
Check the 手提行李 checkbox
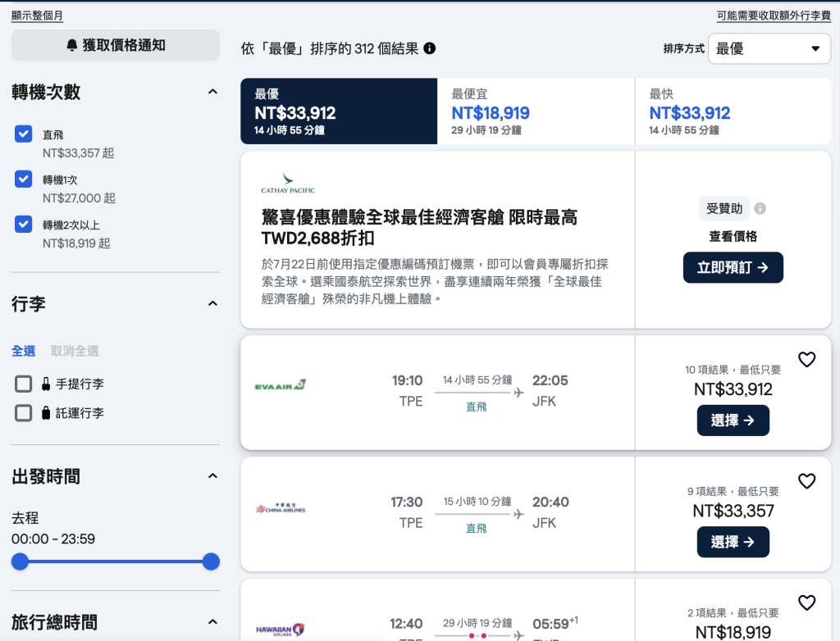(x=24, y=384)
